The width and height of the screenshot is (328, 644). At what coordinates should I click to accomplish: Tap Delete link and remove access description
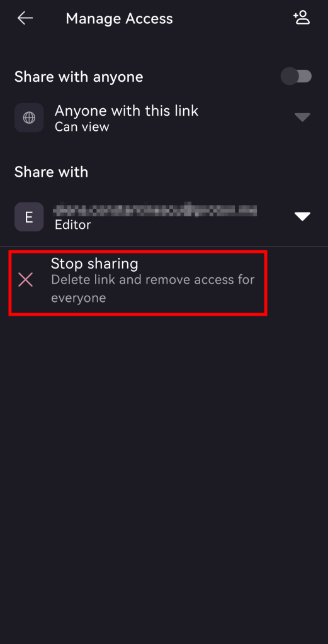click(153, 289)
